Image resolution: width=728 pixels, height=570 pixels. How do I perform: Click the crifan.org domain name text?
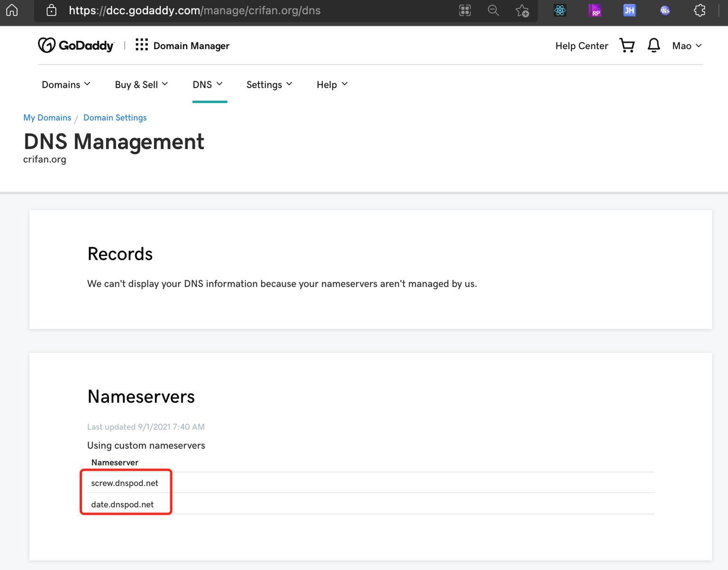pyautogui.click(x=45, y=159)
